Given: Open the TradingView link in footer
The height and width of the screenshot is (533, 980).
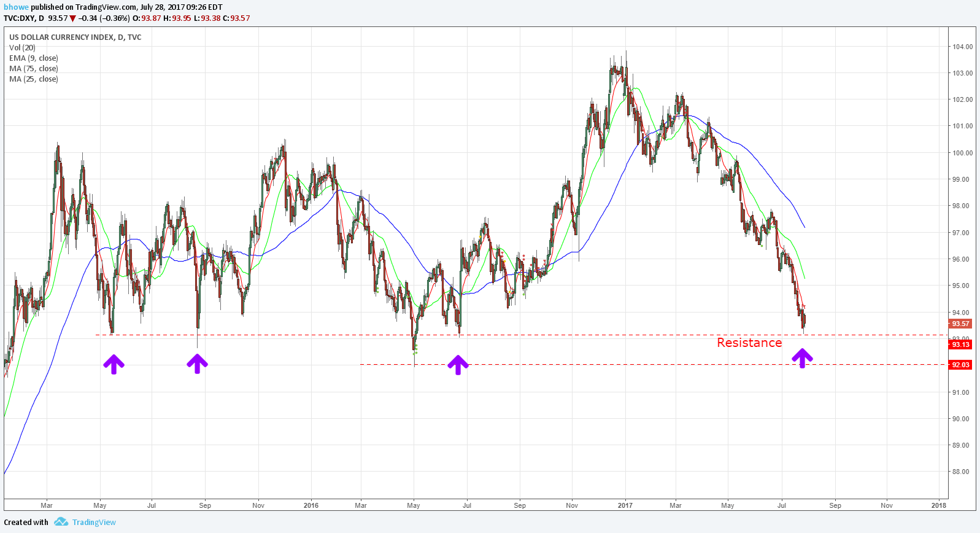Looking at the screenshot, I should (x=94, y=523).
